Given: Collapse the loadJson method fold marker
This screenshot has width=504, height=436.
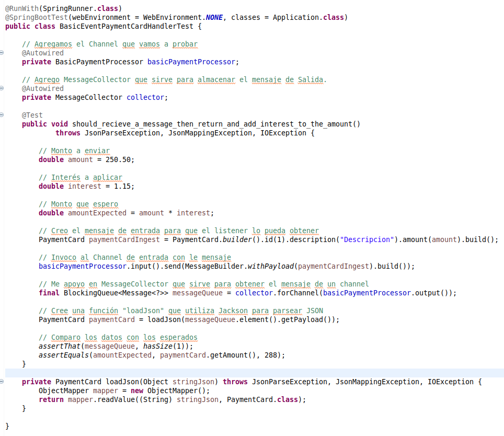Looking at the screenshot, I should pos(2,382).
